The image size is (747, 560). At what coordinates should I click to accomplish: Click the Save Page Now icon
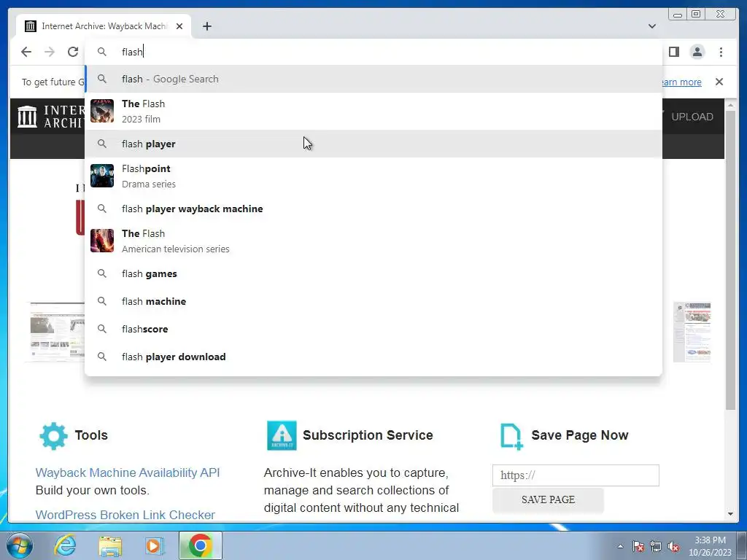click(x=511, y=436)
